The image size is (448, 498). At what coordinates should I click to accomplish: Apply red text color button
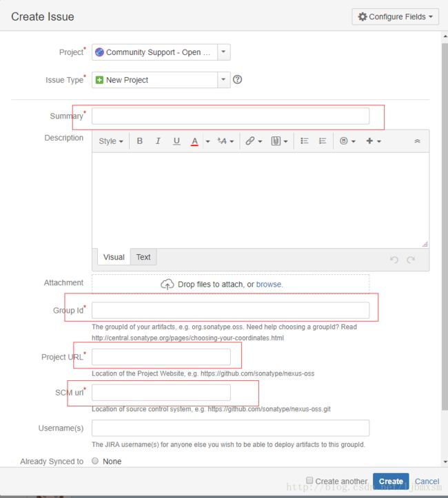coord(194,141)
